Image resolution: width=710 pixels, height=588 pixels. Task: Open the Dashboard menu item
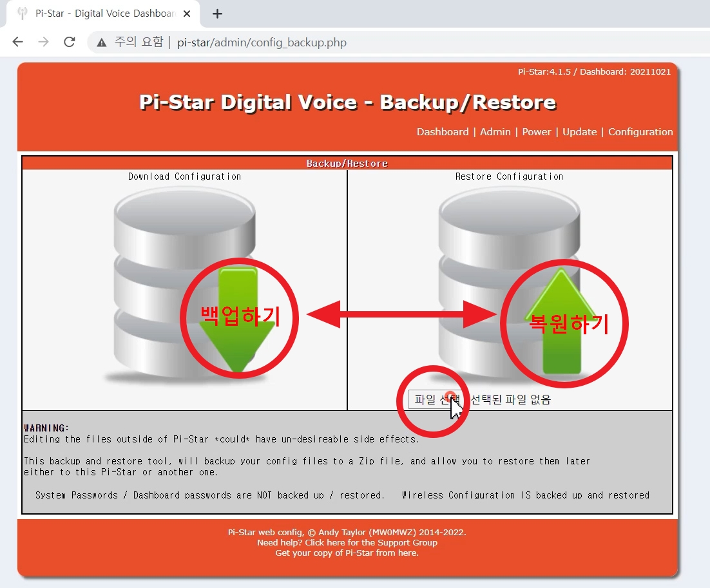tap(443, 131)
